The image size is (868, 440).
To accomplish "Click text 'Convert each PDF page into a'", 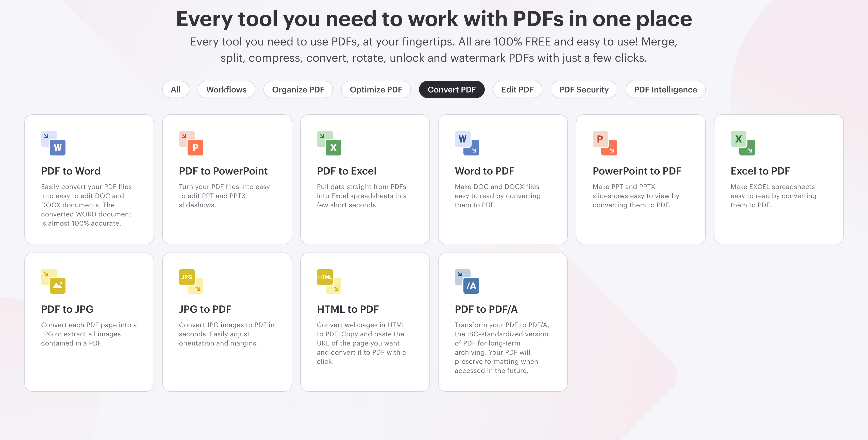I will 89,325.
